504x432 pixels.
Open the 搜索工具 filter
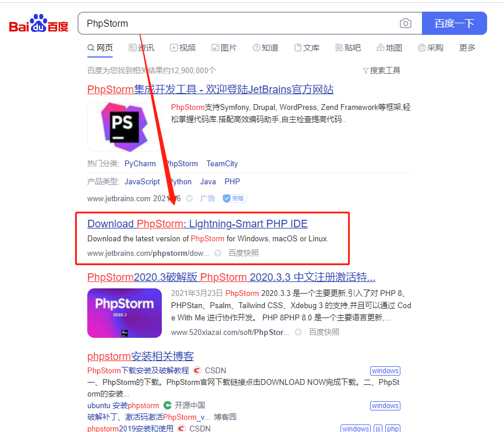point(382,71)
